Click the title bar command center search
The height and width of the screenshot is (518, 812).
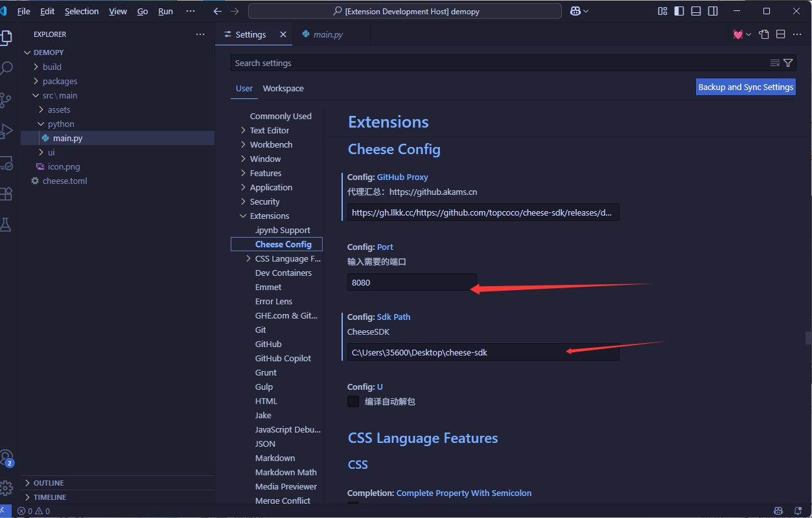[x=405, y=11]
